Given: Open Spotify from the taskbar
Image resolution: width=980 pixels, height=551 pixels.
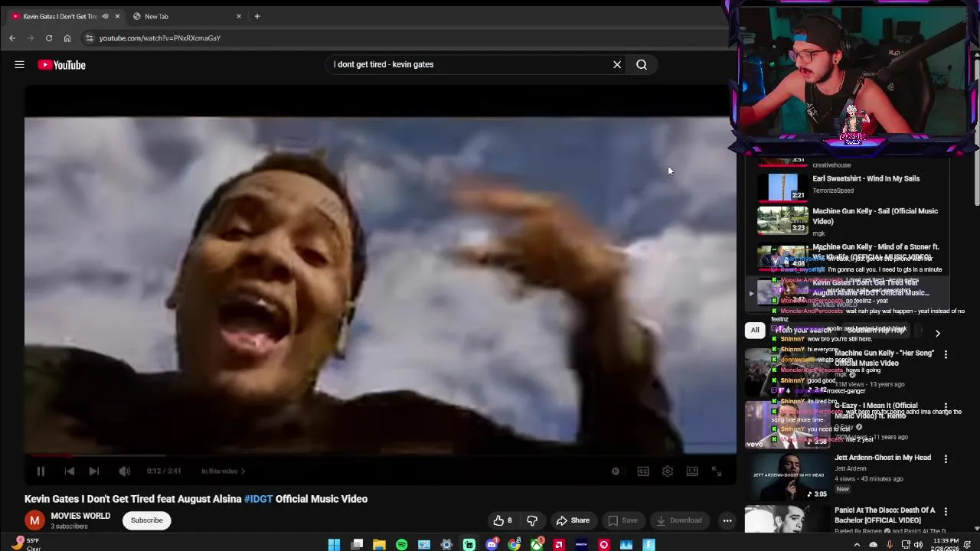Looking at the screenshot, I should [x=401, y=545].
